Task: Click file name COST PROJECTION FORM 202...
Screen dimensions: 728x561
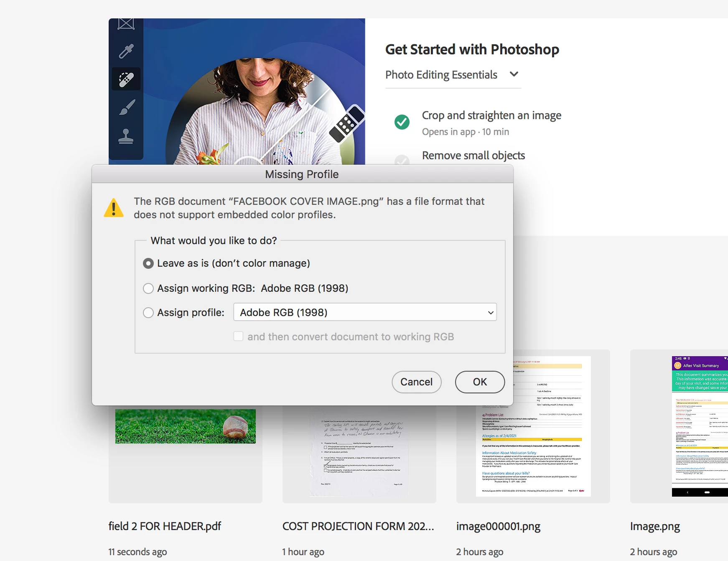Action: [358, 526]
